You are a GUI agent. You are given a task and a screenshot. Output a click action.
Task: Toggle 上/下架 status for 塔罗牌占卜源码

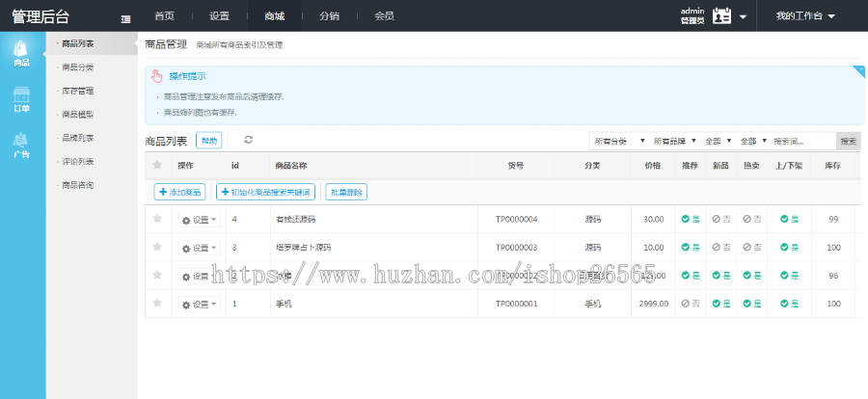[790, 248]
